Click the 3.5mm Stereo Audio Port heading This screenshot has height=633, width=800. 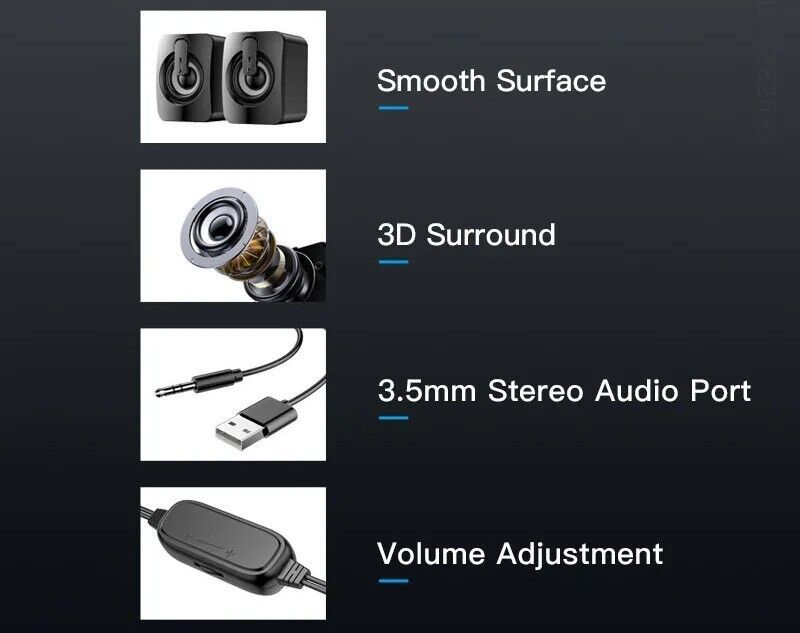tap(564, 390)
